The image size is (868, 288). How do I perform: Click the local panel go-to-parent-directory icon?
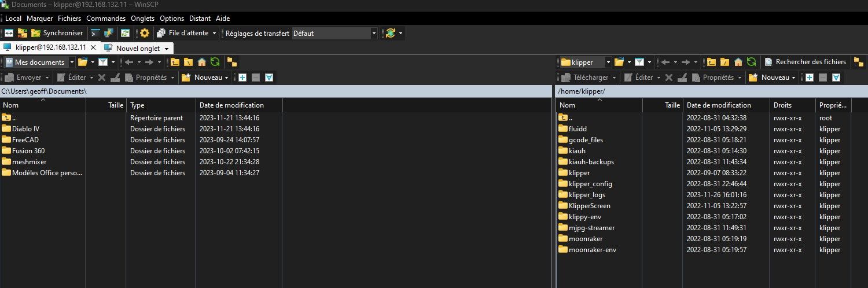[x=175, y=62]
